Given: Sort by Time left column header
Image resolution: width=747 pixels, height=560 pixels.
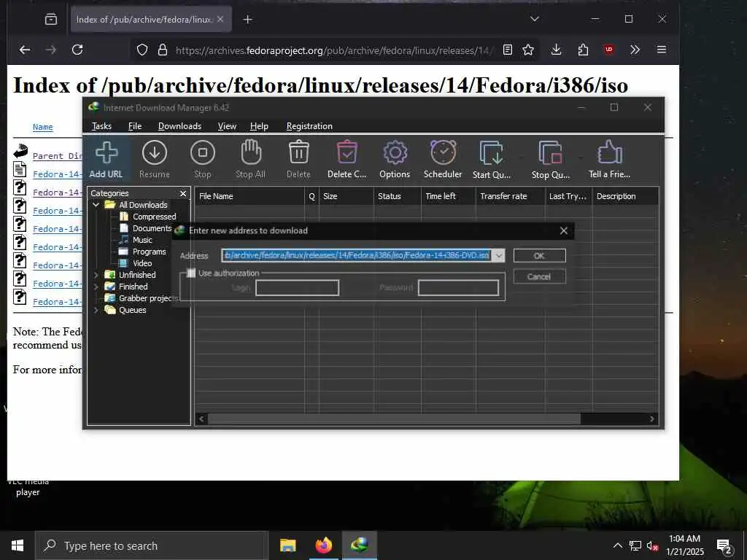Looking at the screenshot, I should pyautogui.click(x=449, y=196).
